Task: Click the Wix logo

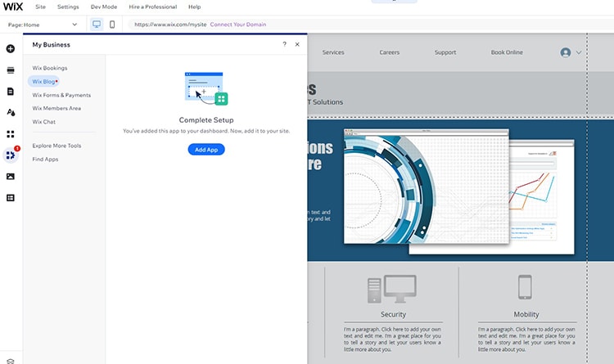Action: [13, 7]
